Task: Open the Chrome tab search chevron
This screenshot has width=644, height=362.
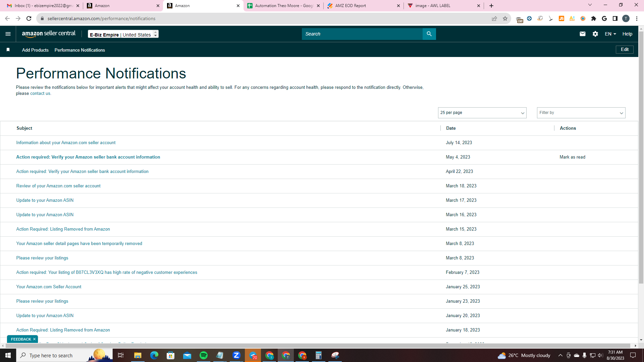Action: (x=590, y=5)
